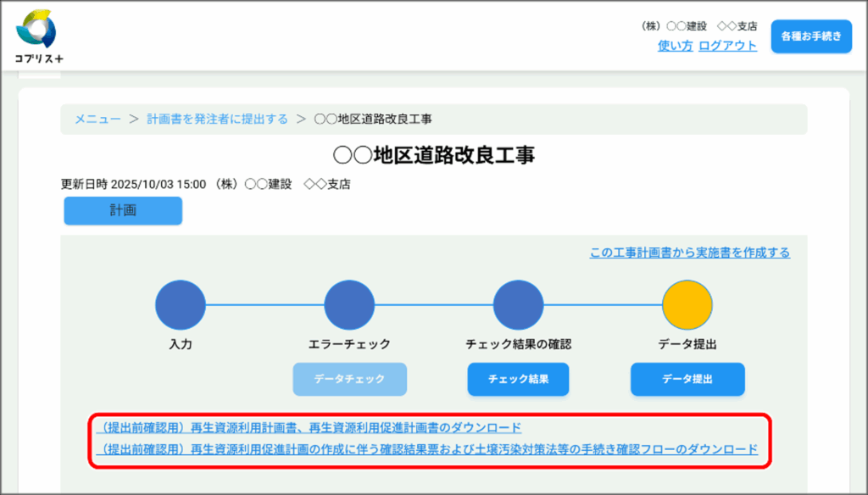Open the 使い方 help link

coord(675,46)
